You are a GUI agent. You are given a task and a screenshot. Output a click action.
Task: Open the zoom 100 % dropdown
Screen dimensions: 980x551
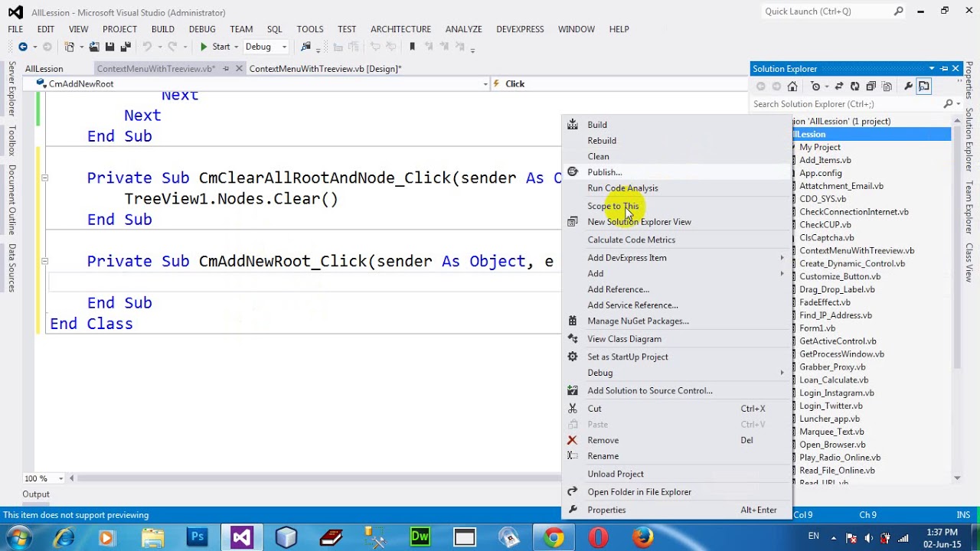pos(61,478)
